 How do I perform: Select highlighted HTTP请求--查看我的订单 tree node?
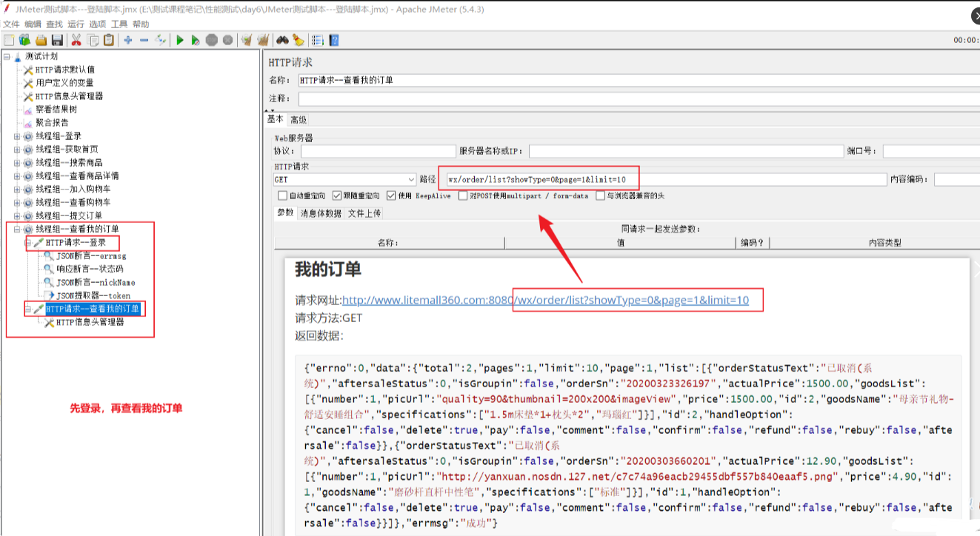[x=92, y=309]
